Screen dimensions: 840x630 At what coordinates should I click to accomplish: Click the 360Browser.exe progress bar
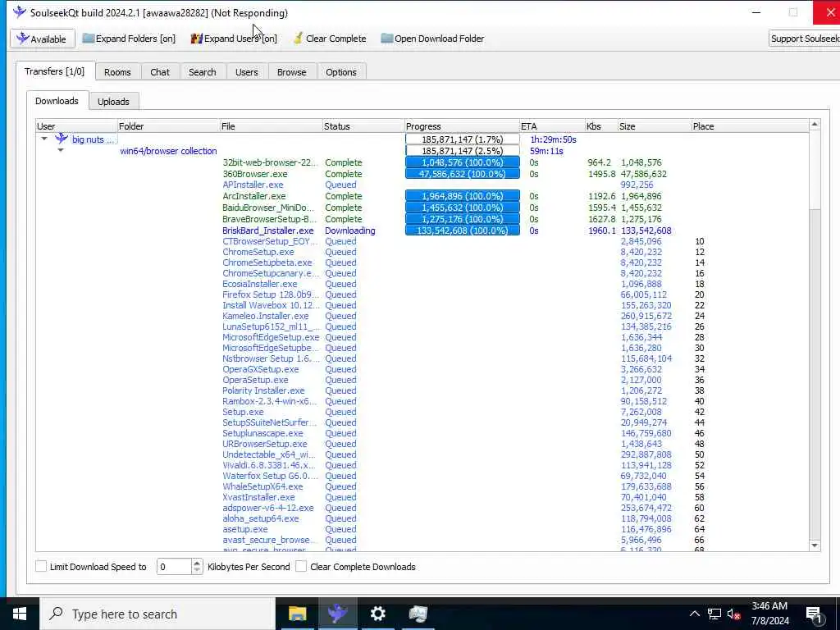click(463, 174)
